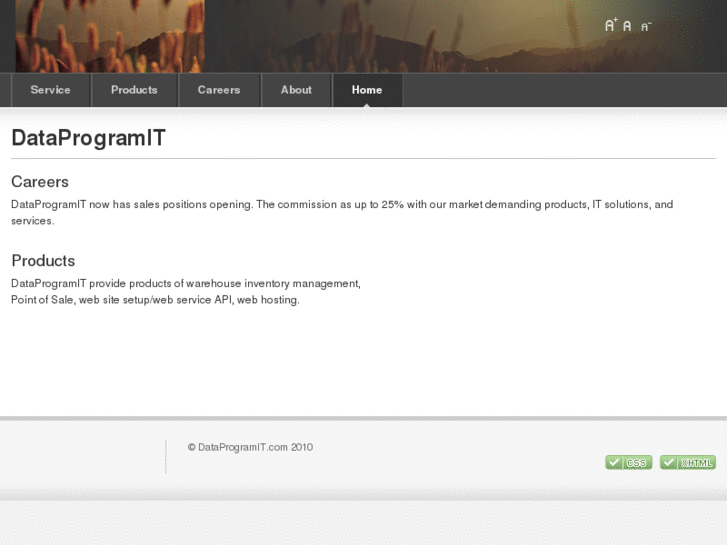Select Careers in the navigation bar

pyautogui.click(x=219, y=90)
